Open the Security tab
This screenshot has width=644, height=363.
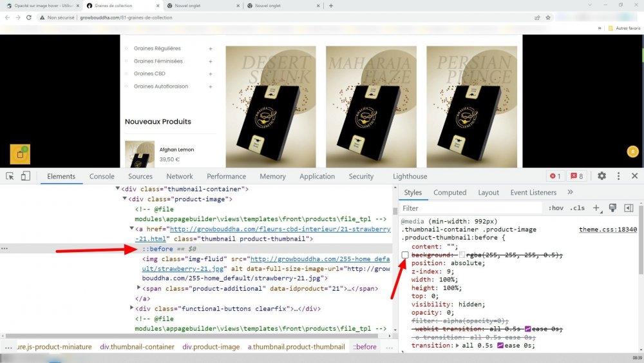[x=361, y=177]
